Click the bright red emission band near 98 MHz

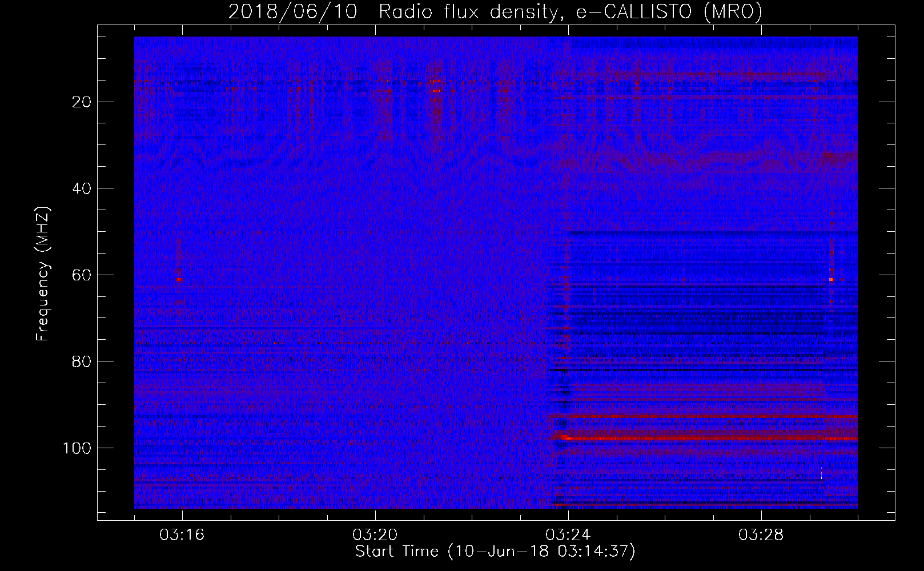tap(707, 438)
